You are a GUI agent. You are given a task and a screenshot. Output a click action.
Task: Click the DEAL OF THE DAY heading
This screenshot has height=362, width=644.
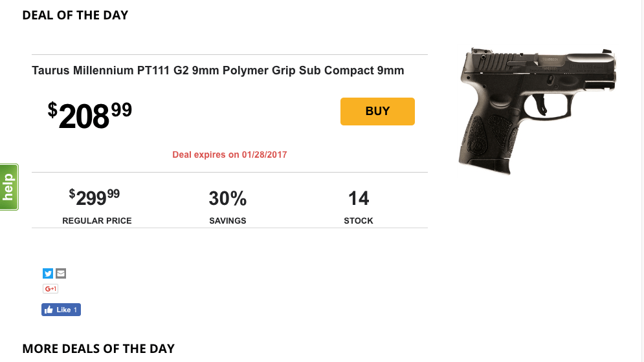click(x=75, y=15)
